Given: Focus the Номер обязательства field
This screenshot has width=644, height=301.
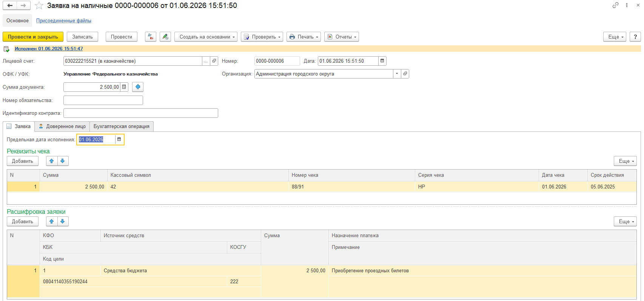Looking at the screenshot, I should click(103, 100).
